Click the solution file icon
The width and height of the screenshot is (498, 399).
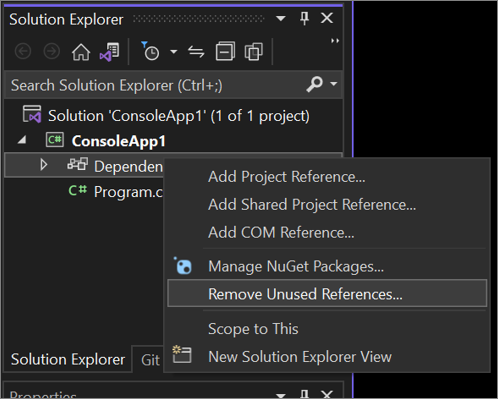point(32,114)
